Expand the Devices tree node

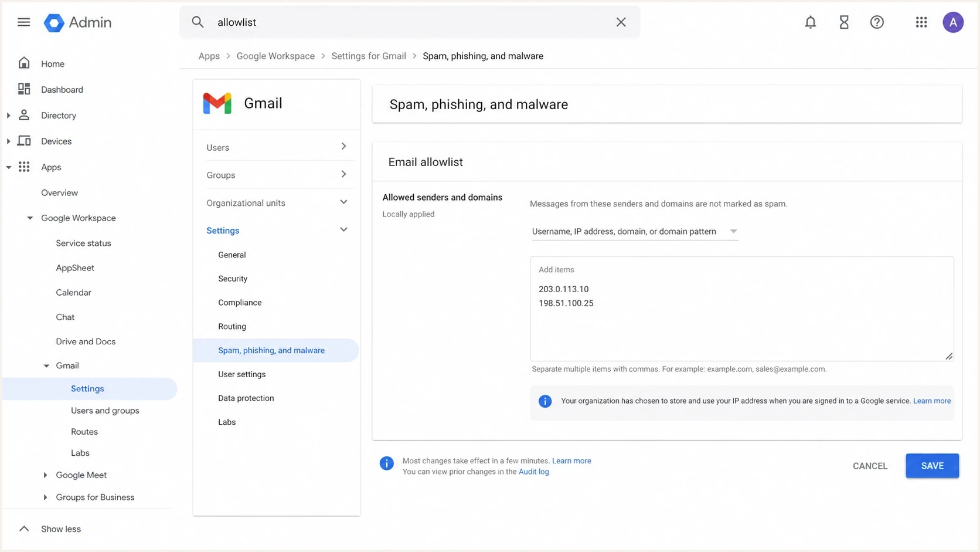8,141
